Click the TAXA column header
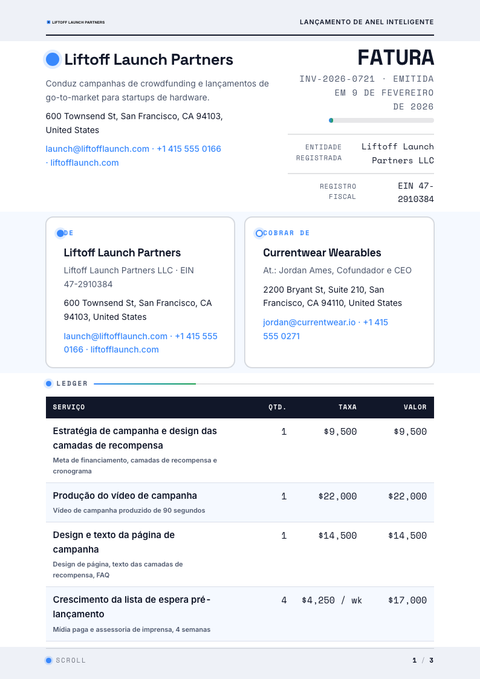This screenshot has height=679, width=480. 347,407
